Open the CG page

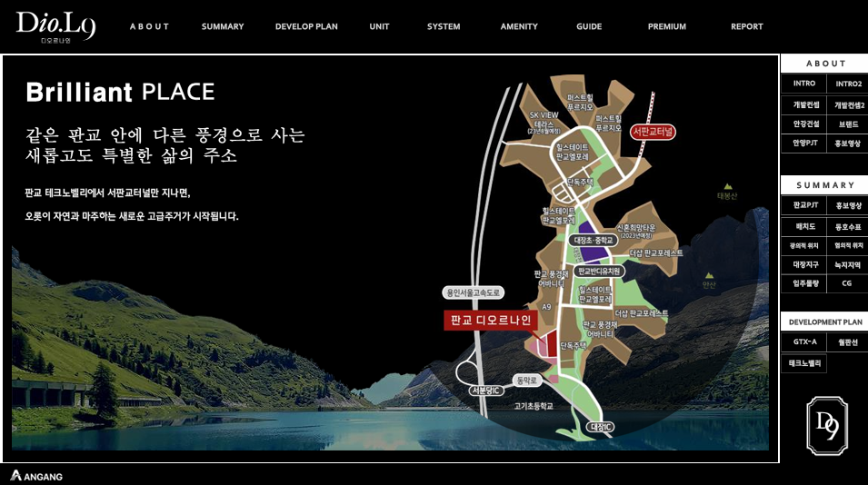coord(848,283)
